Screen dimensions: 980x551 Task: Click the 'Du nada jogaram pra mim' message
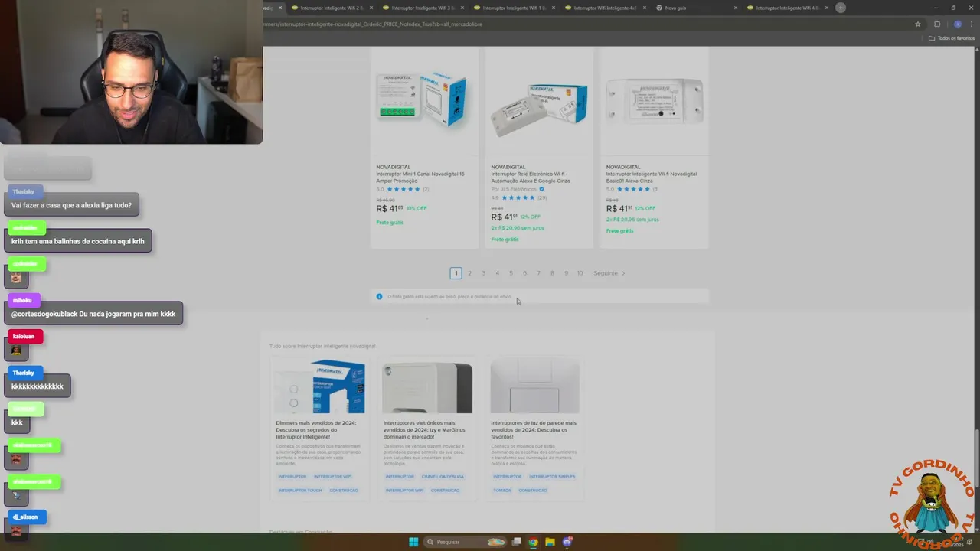[x=93, y=314]
